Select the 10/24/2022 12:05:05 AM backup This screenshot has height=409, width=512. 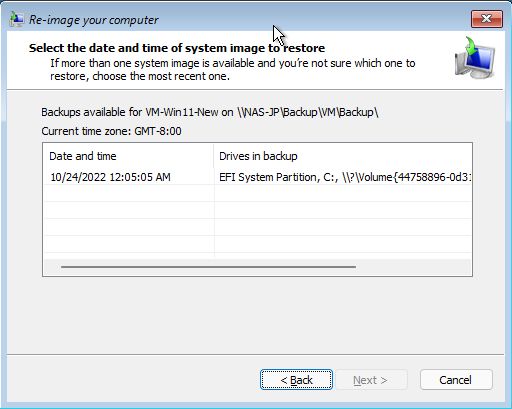[257, 177]
